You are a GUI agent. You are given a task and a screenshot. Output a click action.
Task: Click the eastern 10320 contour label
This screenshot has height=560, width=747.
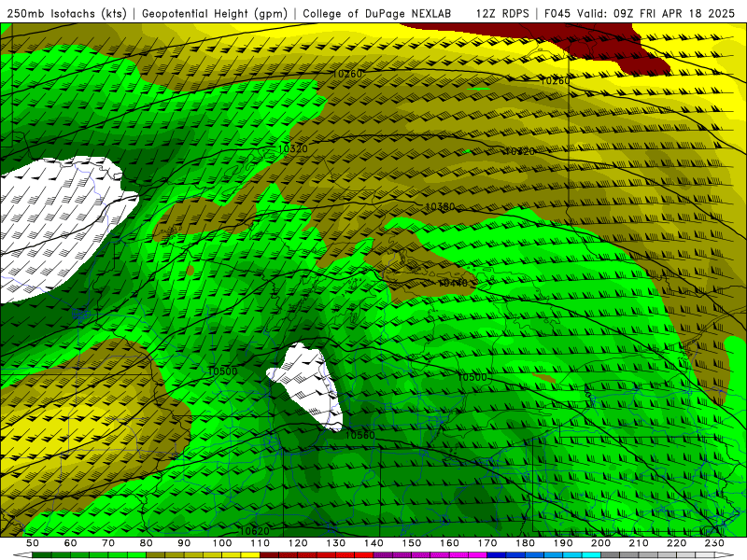coord(519,151)
